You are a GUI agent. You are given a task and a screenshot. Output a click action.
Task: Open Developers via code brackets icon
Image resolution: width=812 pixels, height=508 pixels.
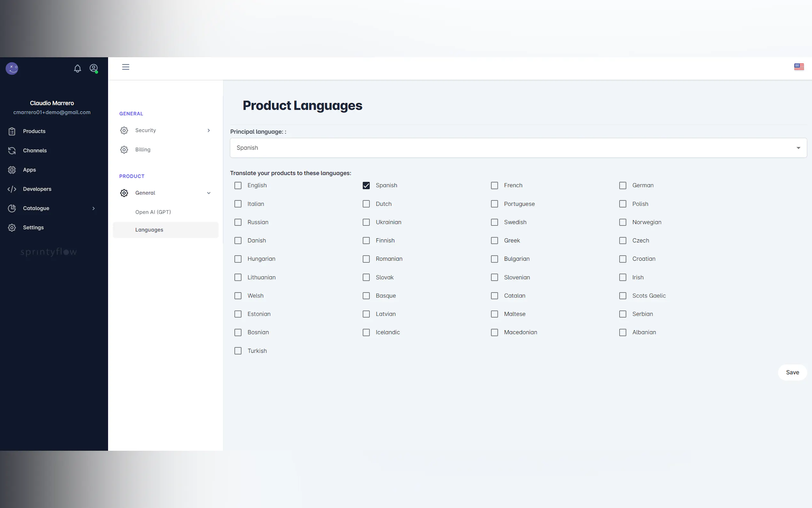[12, 189]
